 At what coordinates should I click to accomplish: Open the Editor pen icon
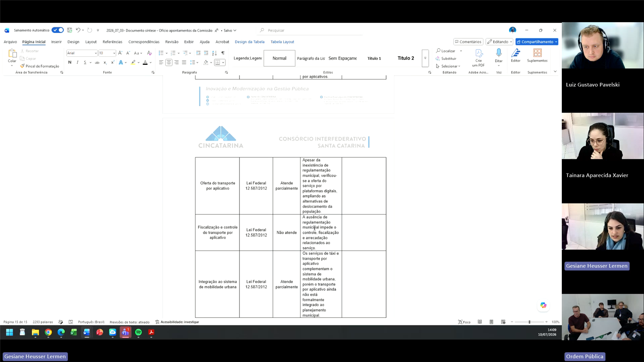(516, 56)
